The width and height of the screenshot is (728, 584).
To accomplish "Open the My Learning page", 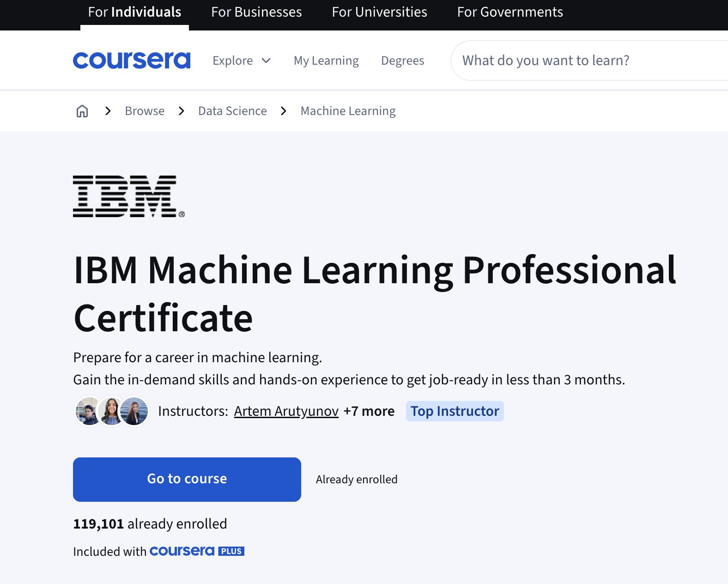I will [x=326, y=61].
